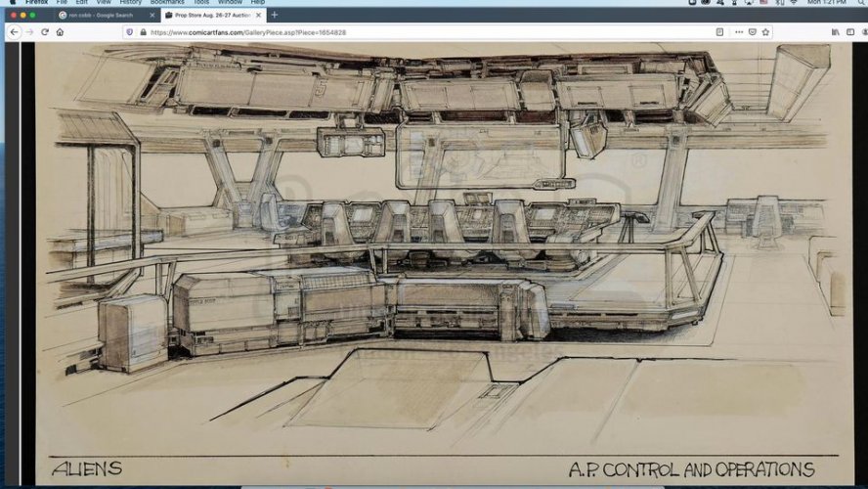The height and width of the screenshot is (489, 868).
Task: Open the tracking protection shield icon
Action: [129, 32]
